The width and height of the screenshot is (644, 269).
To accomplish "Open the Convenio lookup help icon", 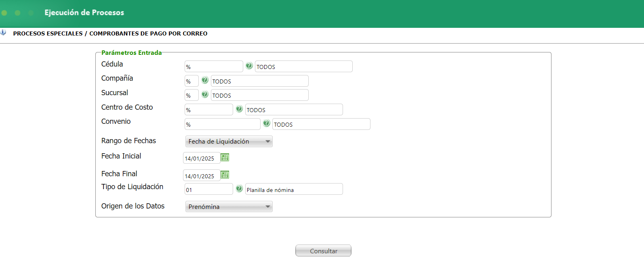I will pos(266,123).
